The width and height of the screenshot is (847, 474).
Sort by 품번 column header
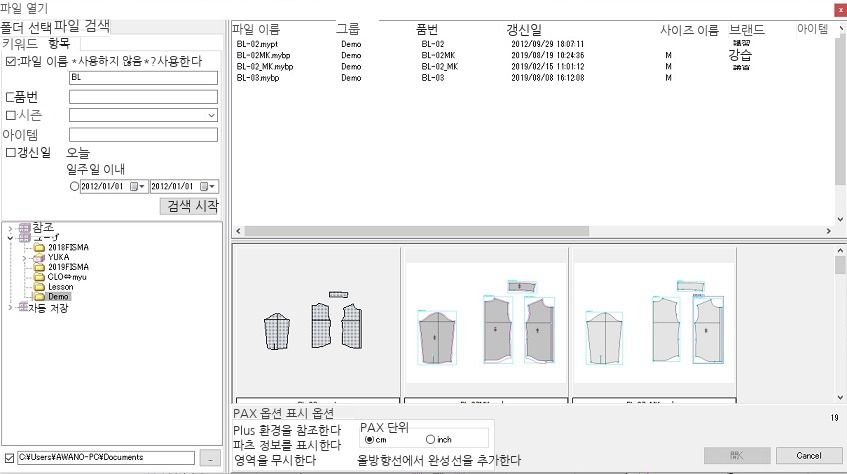tap(427, 29)
